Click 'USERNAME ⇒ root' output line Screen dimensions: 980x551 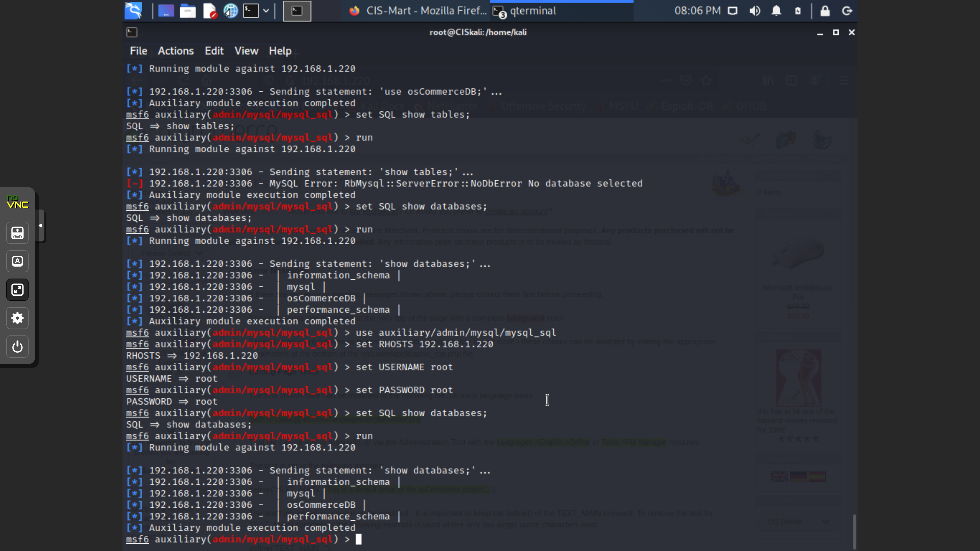click(172, 379)
